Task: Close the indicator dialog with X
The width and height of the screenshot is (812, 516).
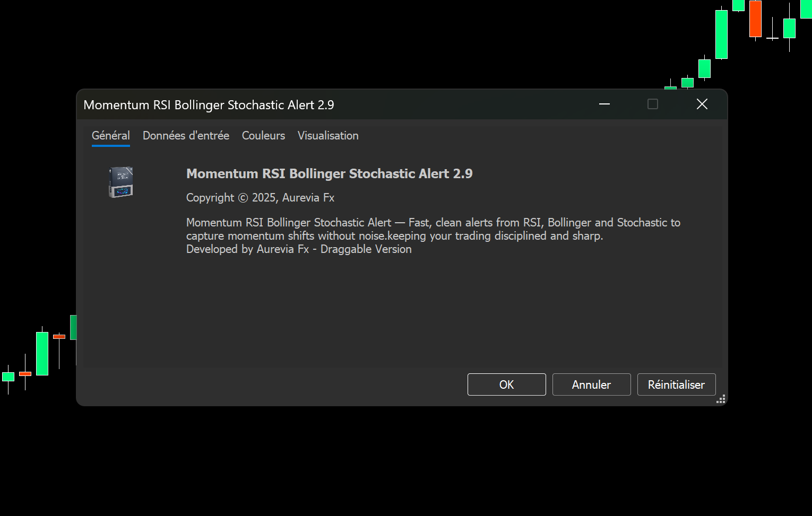Action: [702, 104]
